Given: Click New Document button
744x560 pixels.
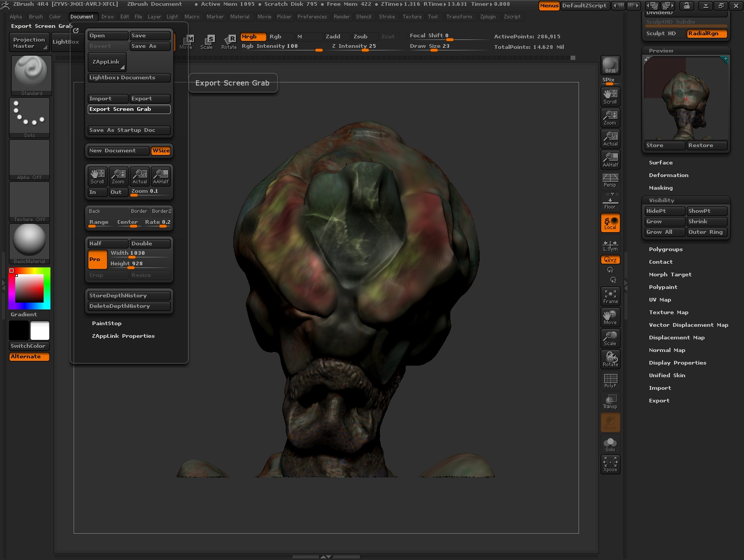Looking at the screenshot, I should 119,151.
